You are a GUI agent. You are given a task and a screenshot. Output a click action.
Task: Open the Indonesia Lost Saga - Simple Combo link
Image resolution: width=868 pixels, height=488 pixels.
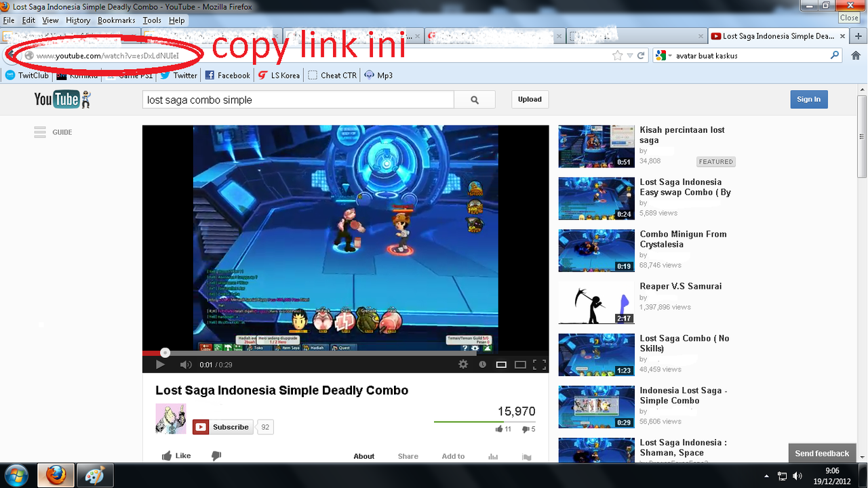[684, 396]
